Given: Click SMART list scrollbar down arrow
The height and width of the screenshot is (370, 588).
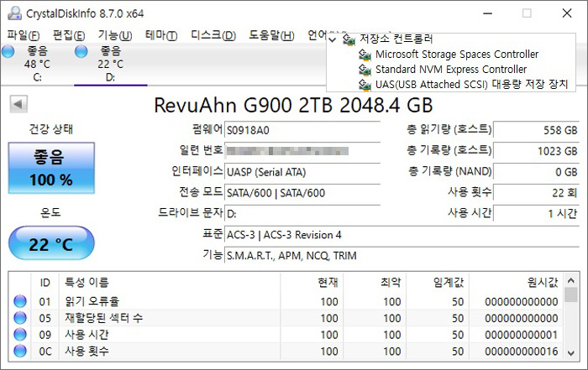Looking at the screenshot, I should point(571,352).
